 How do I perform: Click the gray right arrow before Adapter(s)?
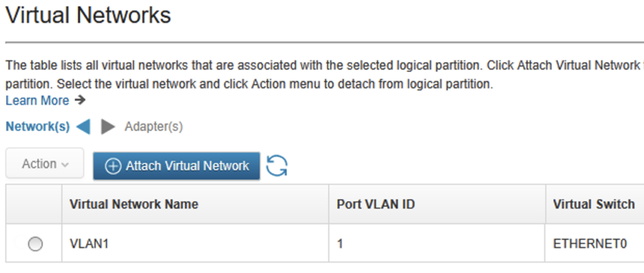(108, 127)
